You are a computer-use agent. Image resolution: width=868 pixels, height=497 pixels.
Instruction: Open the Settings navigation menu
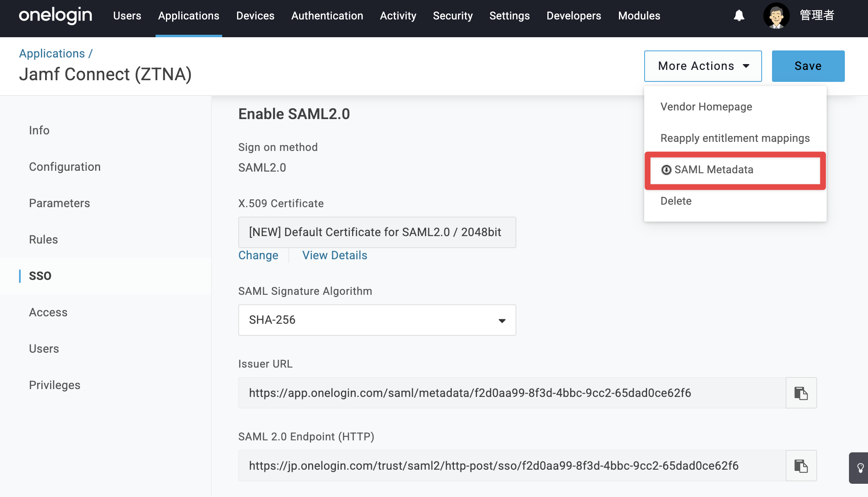click(x=509, y=16)
